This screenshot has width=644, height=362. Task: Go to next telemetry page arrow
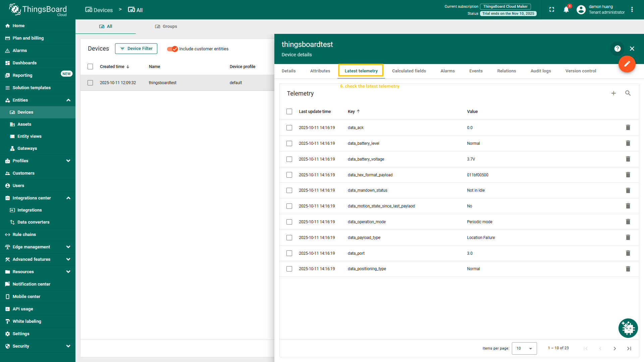(615, 348)
